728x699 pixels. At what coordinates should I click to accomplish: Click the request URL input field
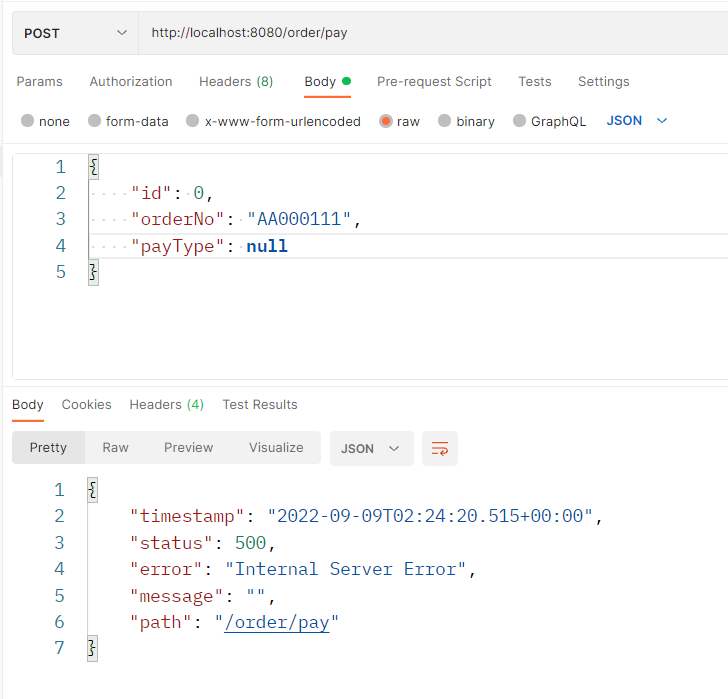click(430, 33)
